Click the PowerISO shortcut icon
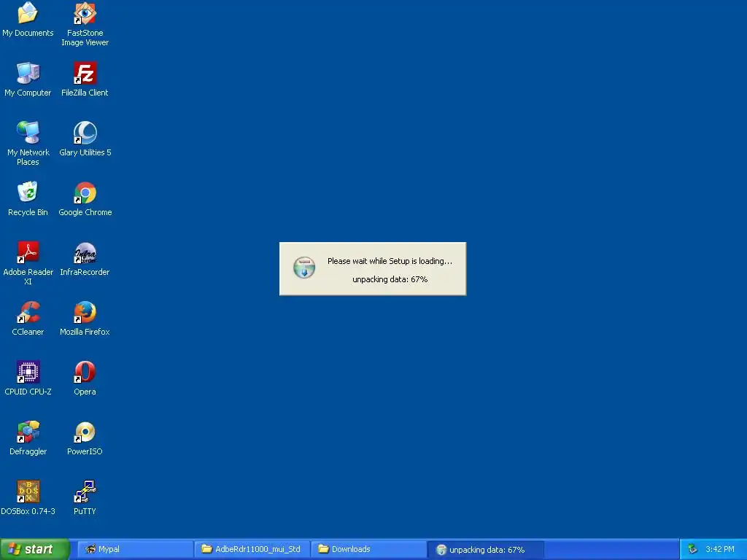Image resolution: width=747 pixels, height=560 pixels. tap(85, 432)
